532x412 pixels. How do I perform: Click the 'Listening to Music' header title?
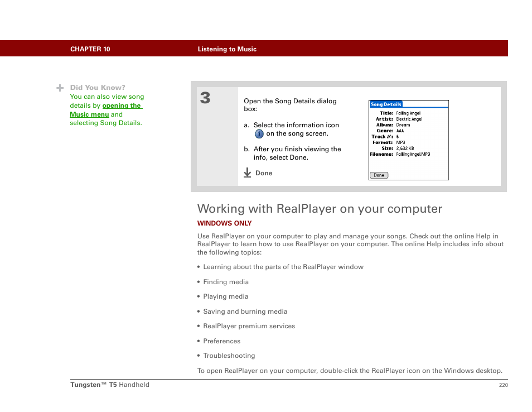tap(227, 49)
